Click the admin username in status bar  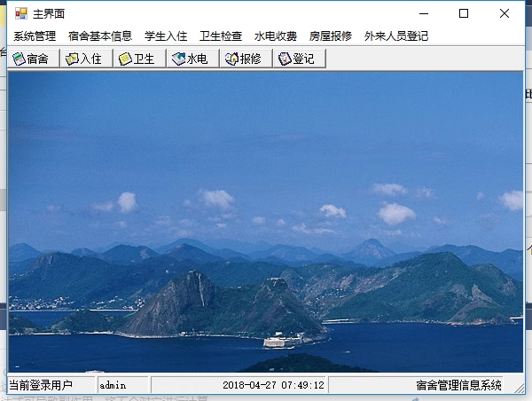click(x=113, y=385)
